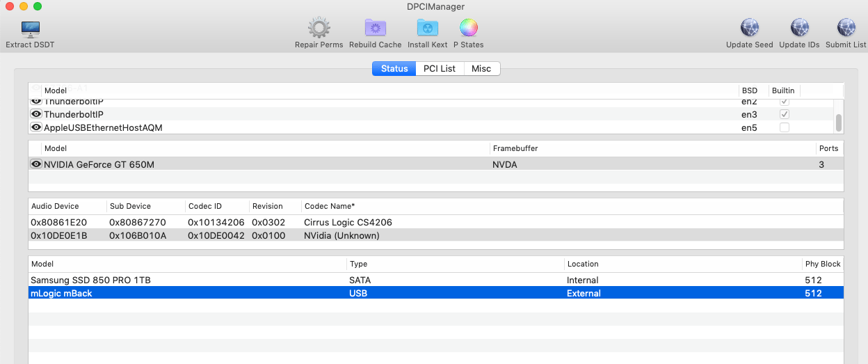The width and height of the screenshot is (868, 364).
Task: Toggle Builtin checkbox for en3 row
Action: point(785,114)
